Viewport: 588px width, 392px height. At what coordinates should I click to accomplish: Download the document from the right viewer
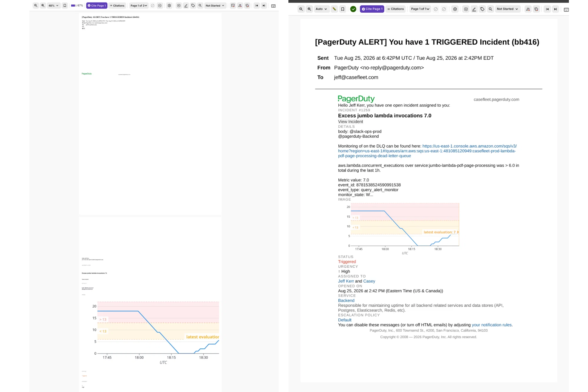[466, 9]
